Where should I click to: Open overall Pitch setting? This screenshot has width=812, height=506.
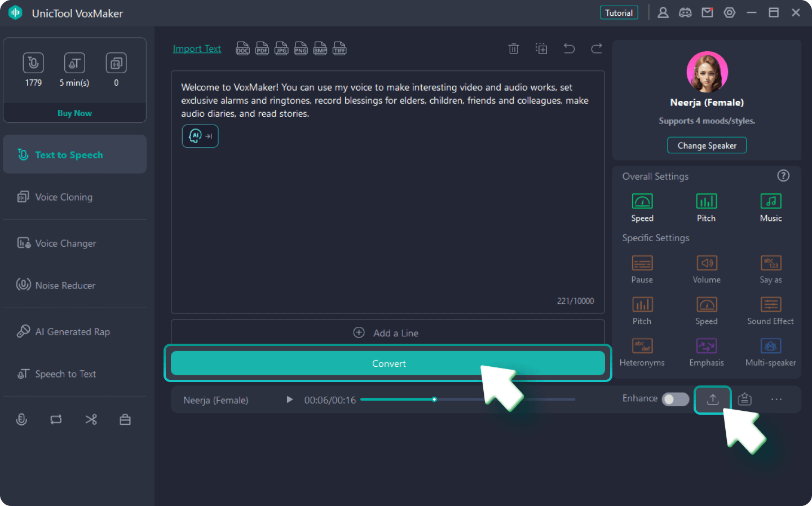pos(706,207)
